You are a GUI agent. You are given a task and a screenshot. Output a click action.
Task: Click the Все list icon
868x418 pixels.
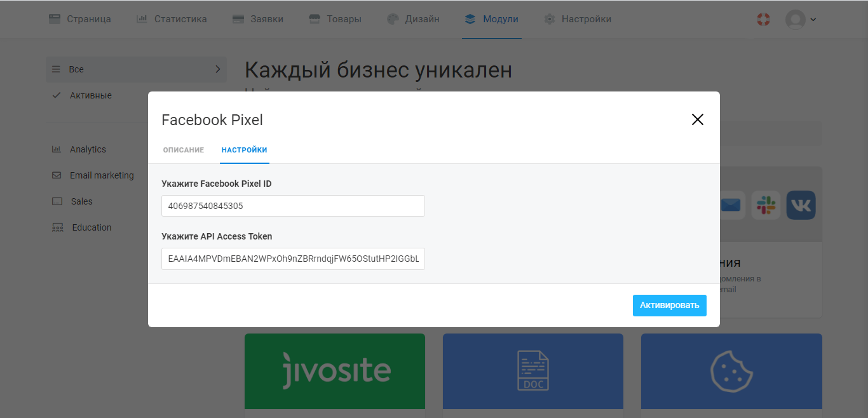click(56, 69)
